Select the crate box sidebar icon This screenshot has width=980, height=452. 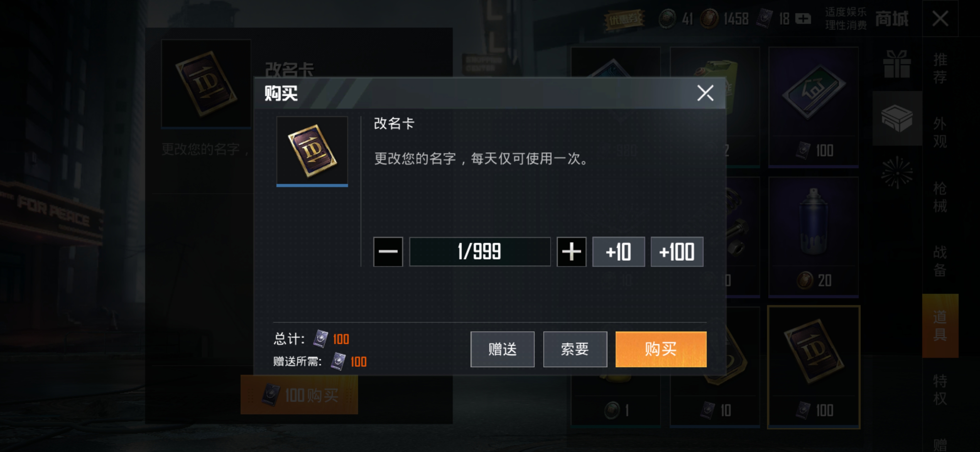coord(897,118)
